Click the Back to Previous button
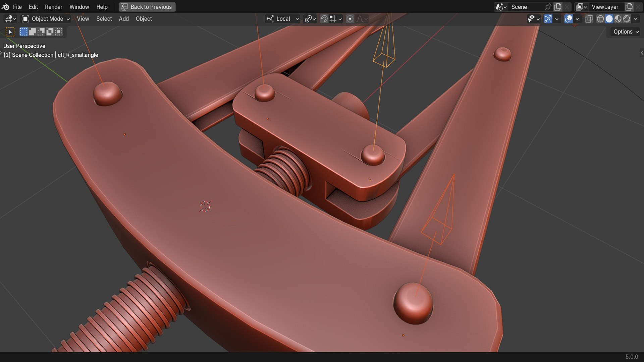 147,7
